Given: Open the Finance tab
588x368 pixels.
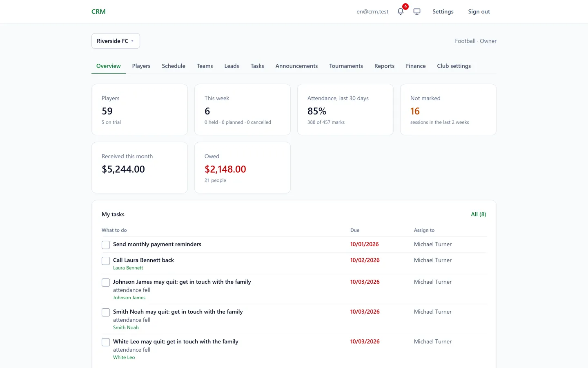Looking at the screenshot, I should click(x=416, y=66).
